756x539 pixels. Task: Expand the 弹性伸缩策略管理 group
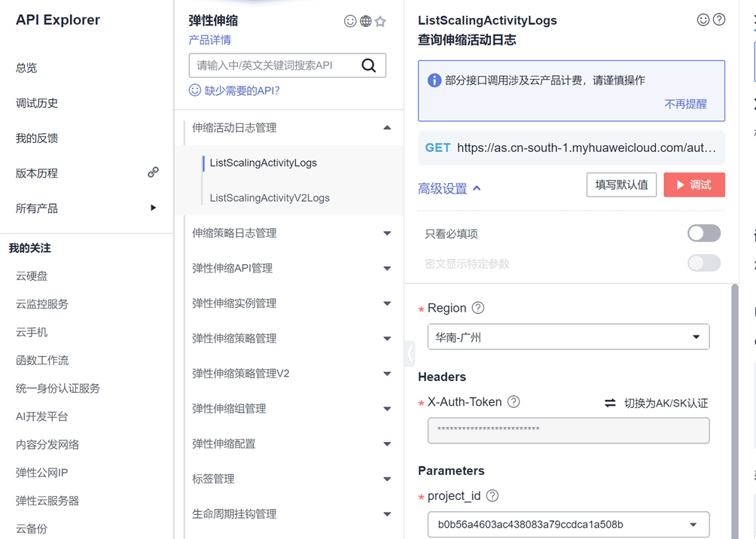[387, 339]
